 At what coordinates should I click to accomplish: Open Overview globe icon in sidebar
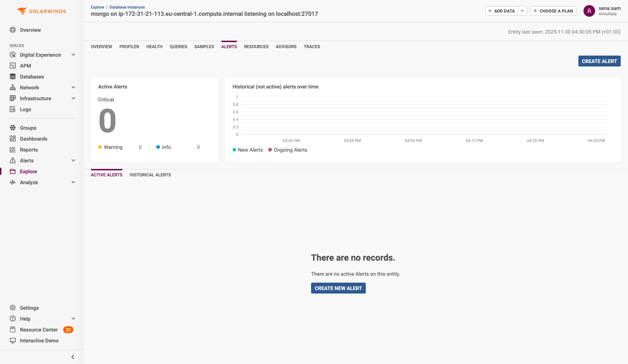(x=13, y=30)
